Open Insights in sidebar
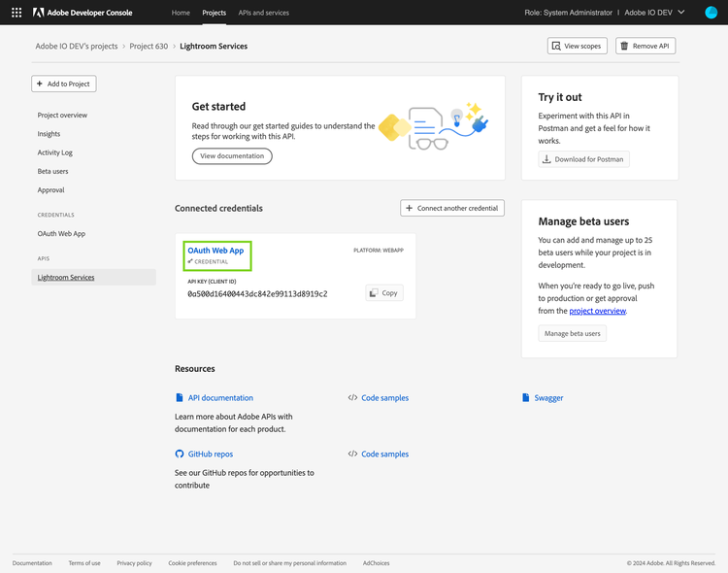Viewport: 728px width, 573px height. click(49, 134)
